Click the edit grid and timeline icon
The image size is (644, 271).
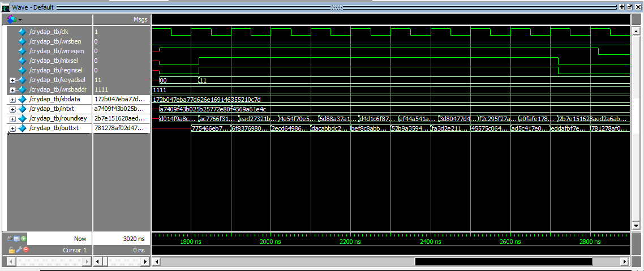point(18,239)
